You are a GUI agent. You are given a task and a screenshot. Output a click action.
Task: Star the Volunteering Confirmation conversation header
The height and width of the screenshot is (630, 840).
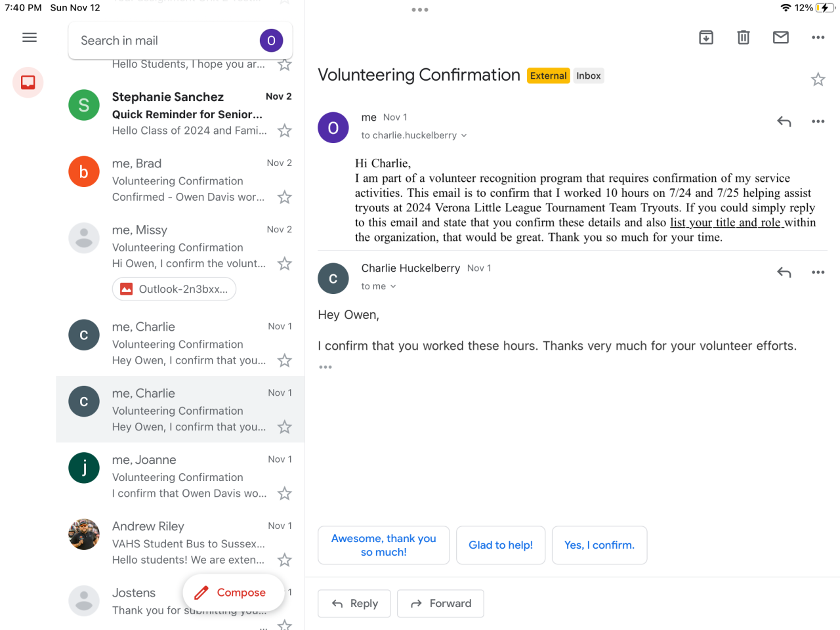pos(818,80)
